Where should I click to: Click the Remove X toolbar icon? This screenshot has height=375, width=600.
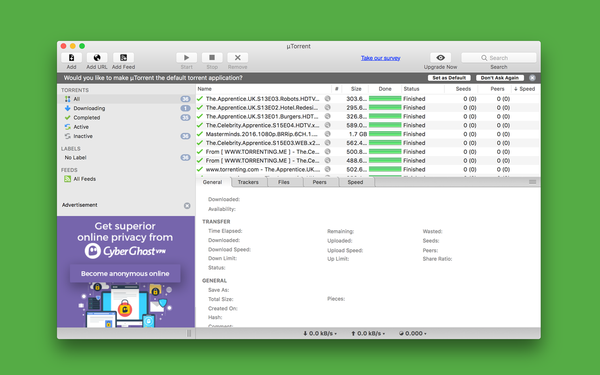pyautogui.click(x=238, y=57)
